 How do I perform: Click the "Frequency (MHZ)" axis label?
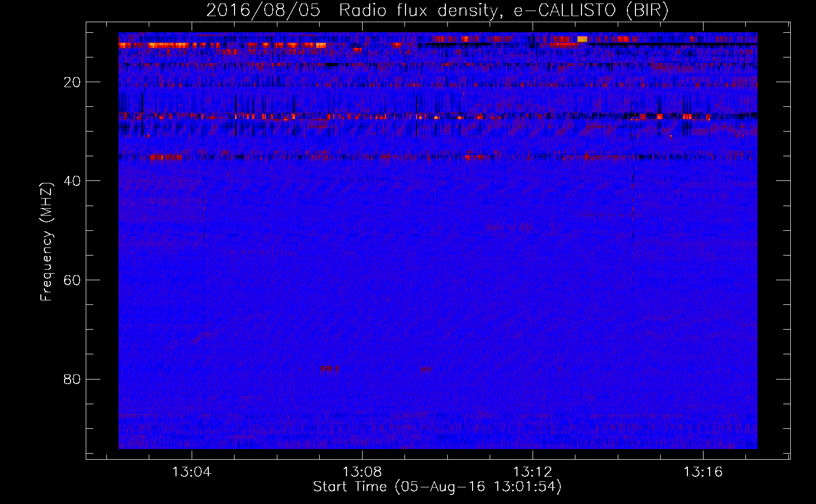click(46, 242)
